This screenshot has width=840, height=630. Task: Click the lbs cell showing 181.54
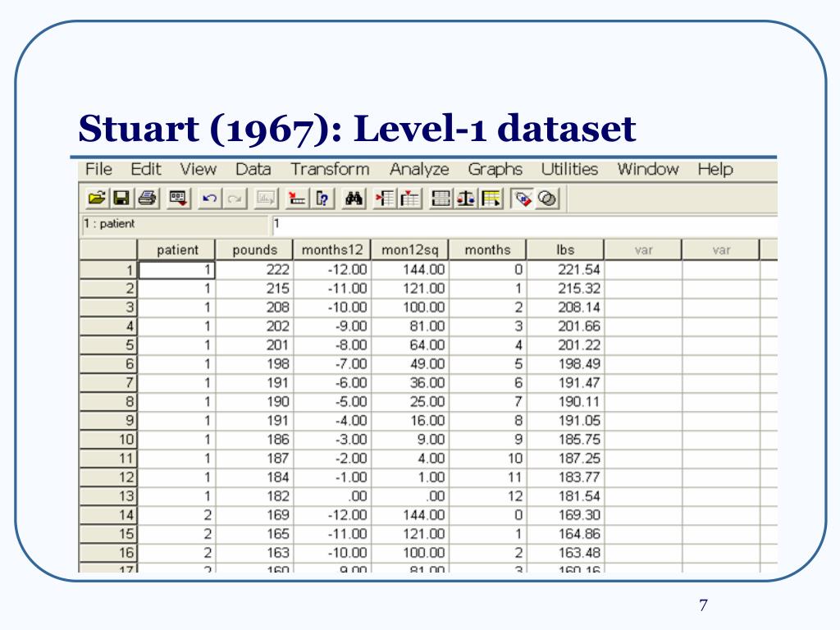tap(565, 496)
